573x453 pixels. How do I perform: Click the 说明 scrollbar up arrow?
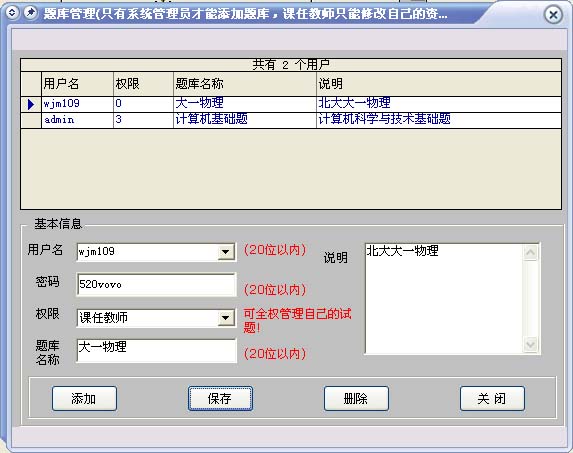click(531, 252)
